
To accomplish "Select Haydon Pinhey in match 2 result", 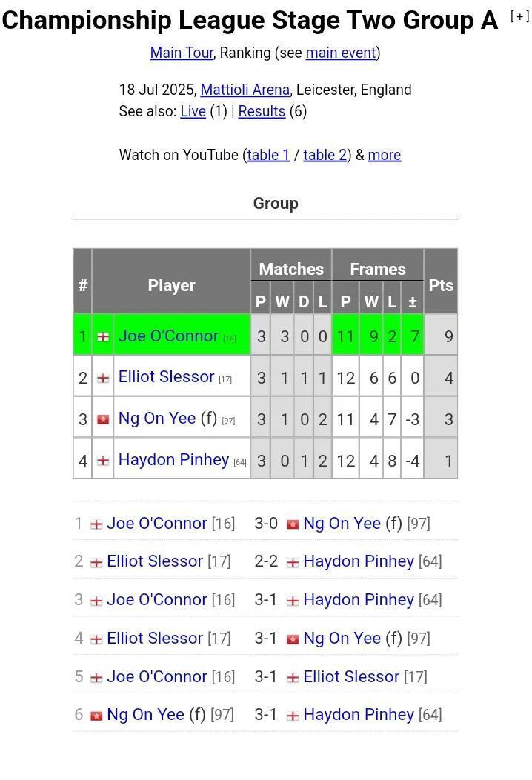I will click(359, 561).
